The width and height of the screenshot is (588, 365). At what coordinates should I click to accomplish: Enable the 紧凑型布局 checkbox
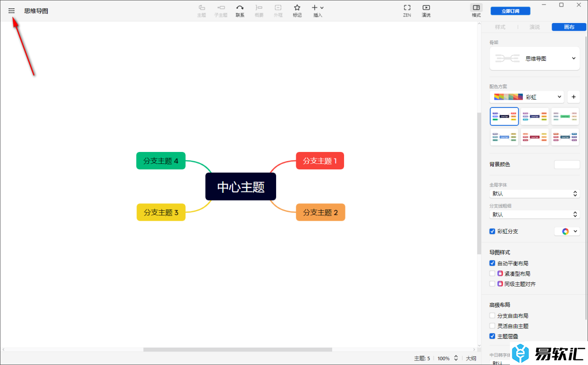[x=492, y=274]
